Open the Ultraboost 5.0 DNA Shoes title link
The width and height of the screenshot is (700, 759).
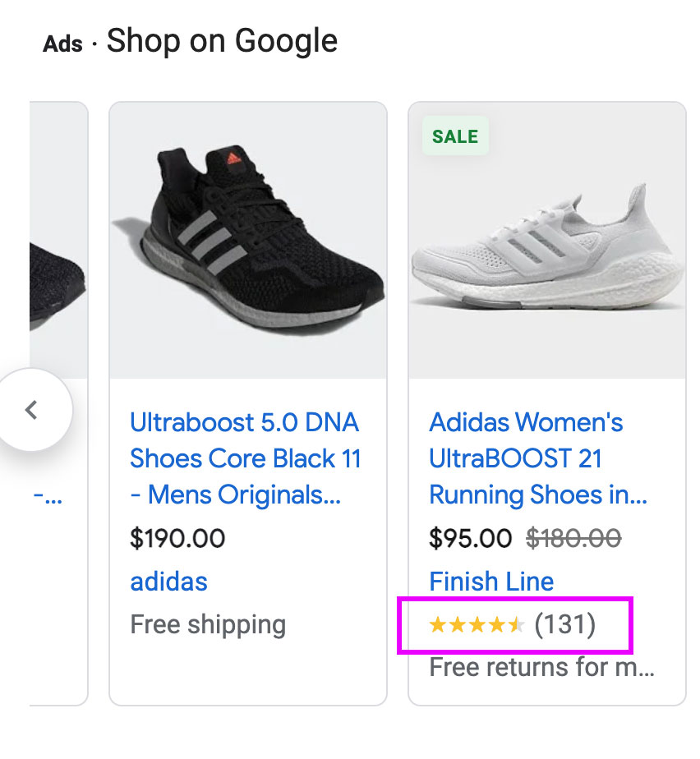(245, 459)
